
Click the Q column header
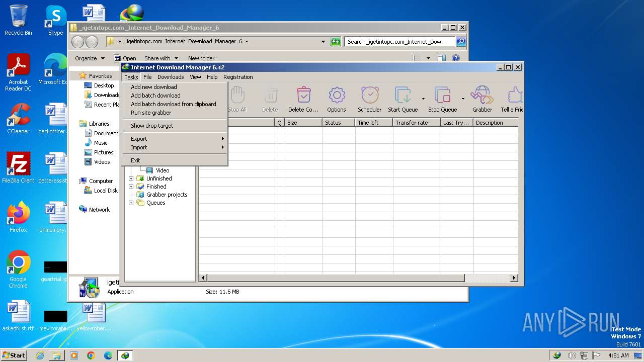click(x=280, y=123)
